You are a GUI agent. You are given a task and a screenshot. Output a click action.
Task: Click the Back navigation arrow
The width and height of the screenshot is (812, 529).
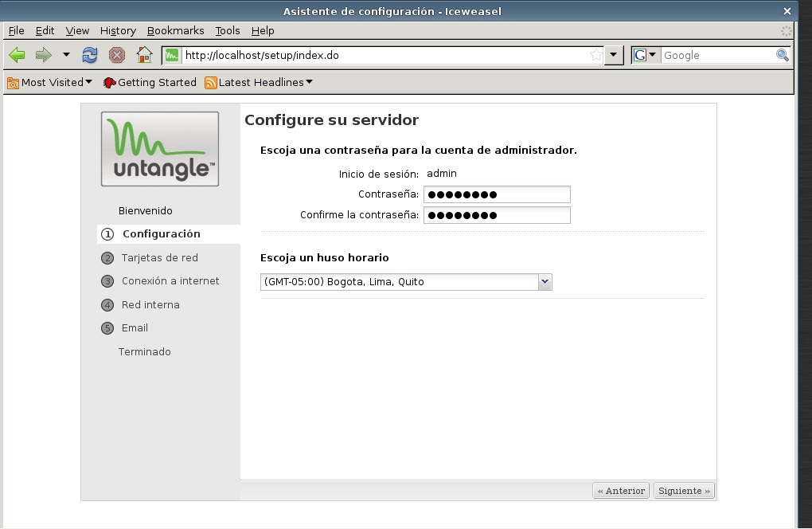coord(17,55)
